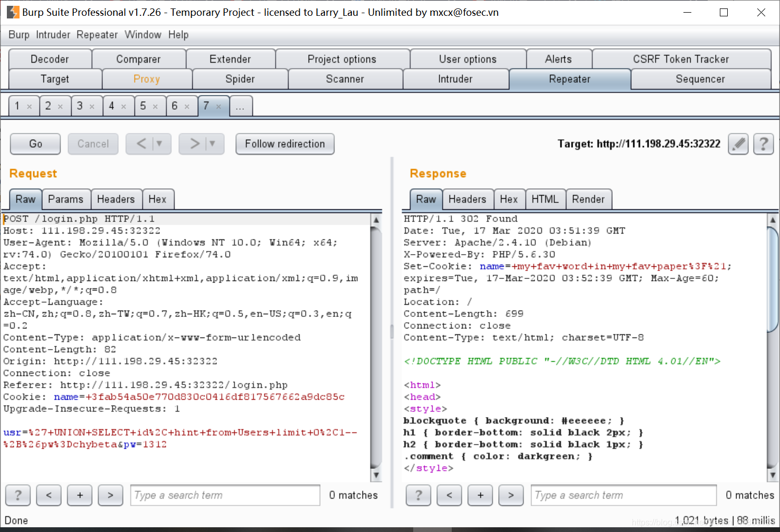Close Repeater tab 1
780x532 pixels.
(x=30, y=107)
